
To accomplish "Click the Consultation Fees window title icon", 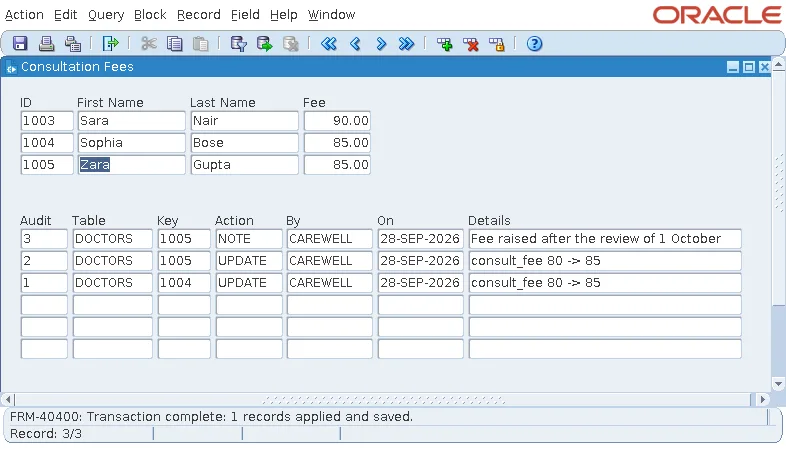I will [x=11, y=67].
